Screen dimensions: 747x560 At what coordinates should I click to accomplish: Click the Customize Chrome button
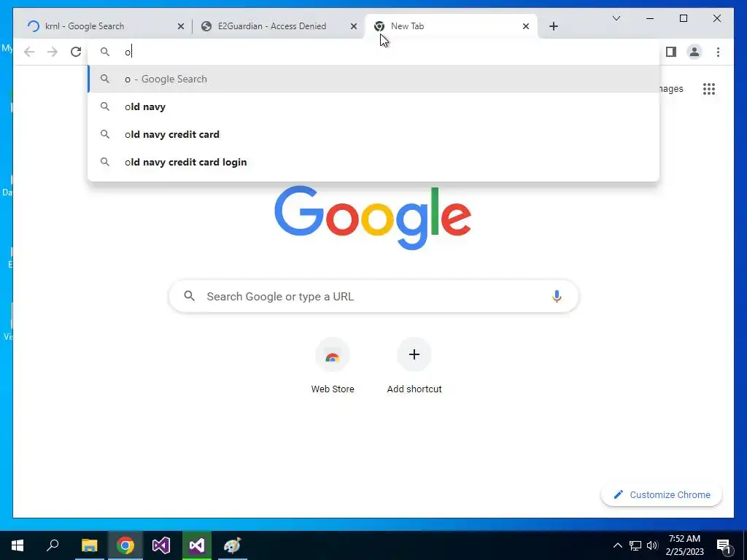[661, 495]
